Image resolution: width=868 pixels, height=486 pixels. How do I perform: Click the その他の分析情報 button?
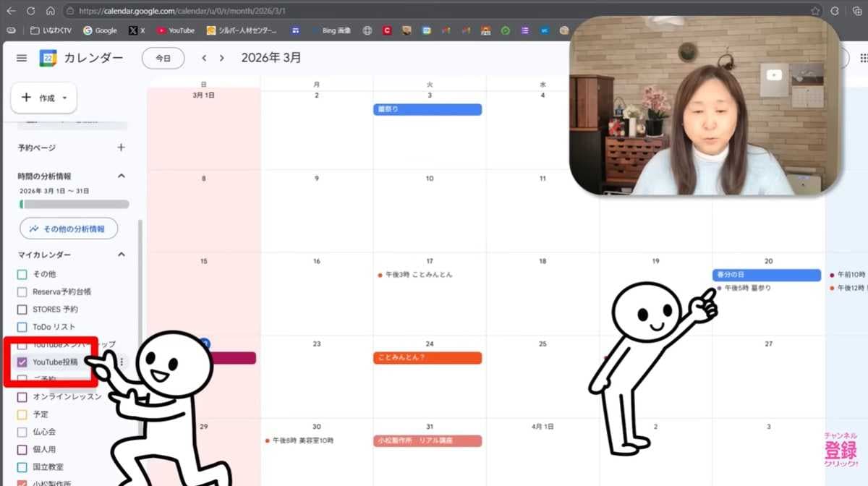pyautogui.click(x=68, y=229)
